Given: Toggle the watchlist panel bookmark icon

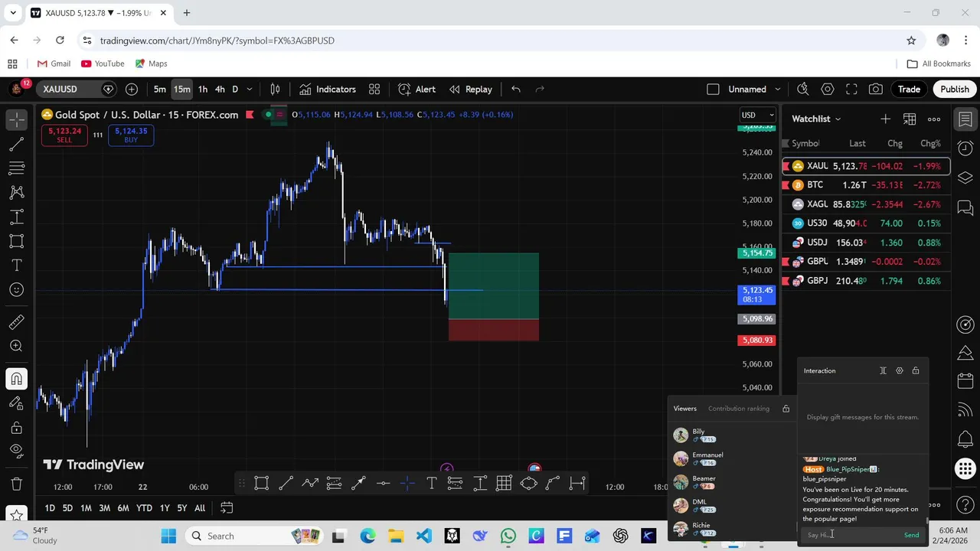Looking at the screenshot, I should (965, 119).
